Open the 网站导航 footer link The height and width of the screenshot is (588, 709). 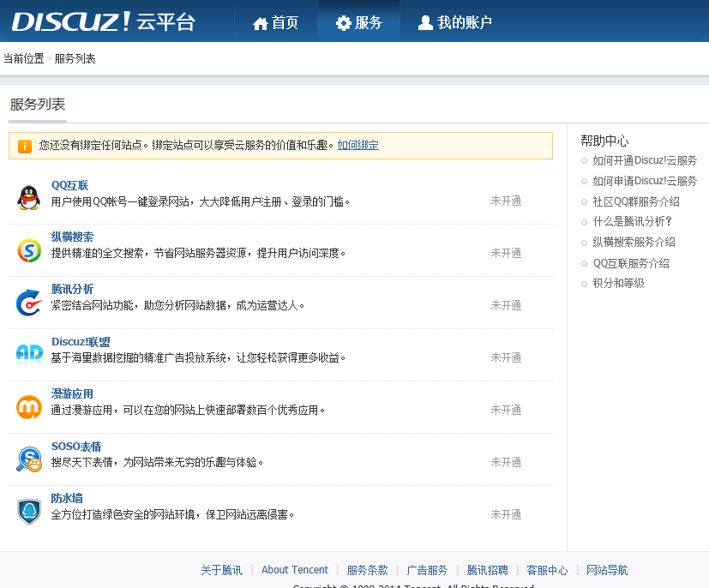pyautogui.click(x=607, y=570)
